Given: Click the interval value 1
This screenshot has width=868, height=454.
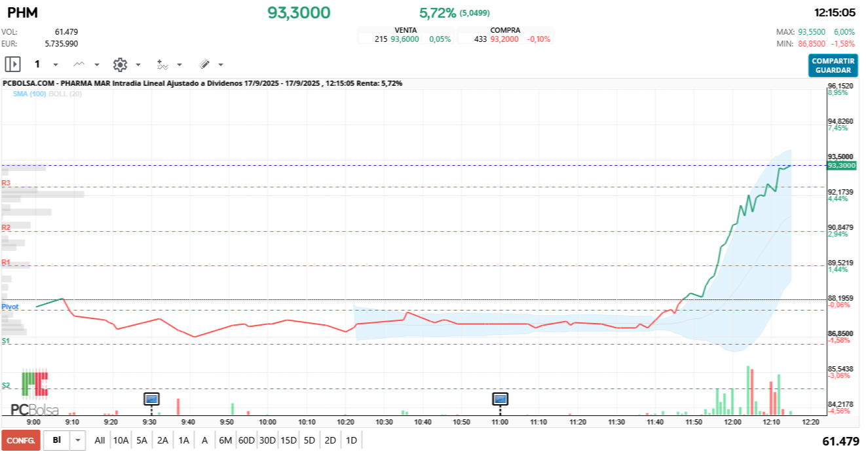Looking at the screenshot, I should pos(37,64).
